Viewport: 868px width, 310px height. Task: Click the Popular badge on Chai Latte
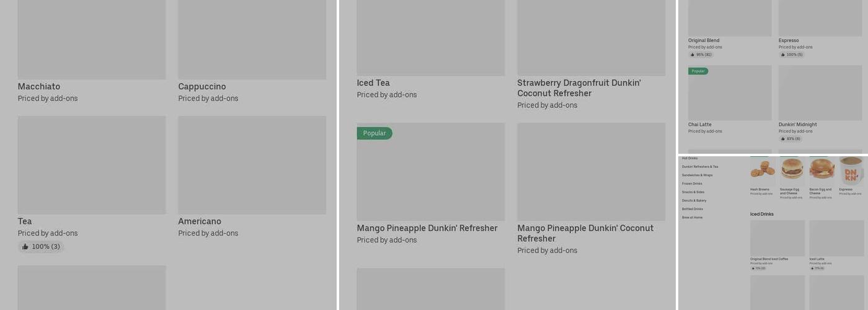click(x=698, y=71)
